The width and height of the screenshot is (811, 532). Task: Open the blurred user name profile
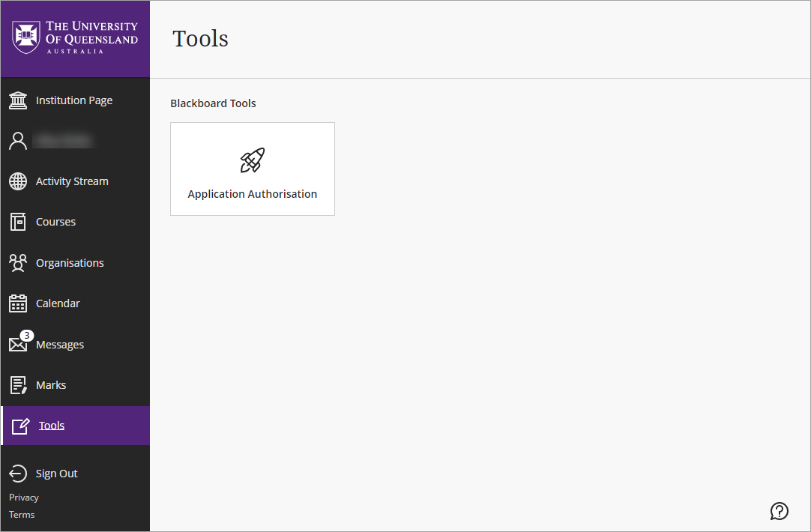coord(63,141)
